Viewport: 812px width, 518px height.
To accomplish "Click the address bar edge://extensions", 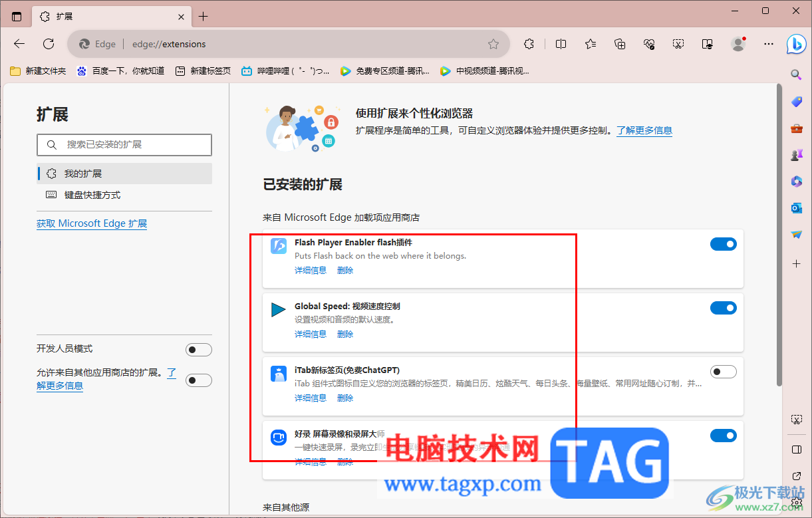I will [288, 44].
